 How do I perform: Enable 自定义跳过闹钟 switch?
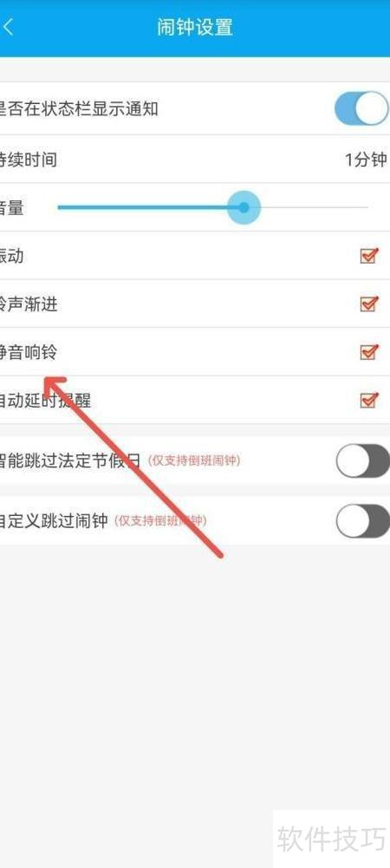363,521
